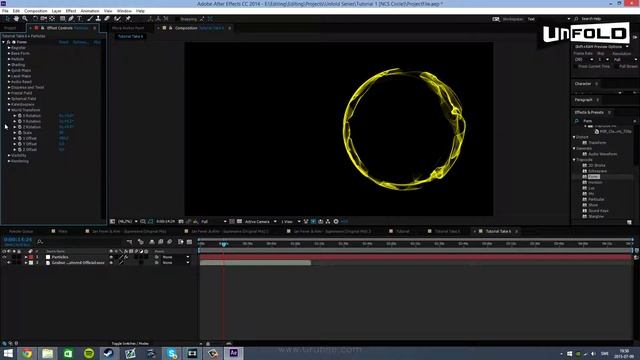640x360 pixels.
Task: Open the 1 View layout dropdown
Action: [291, 221]
